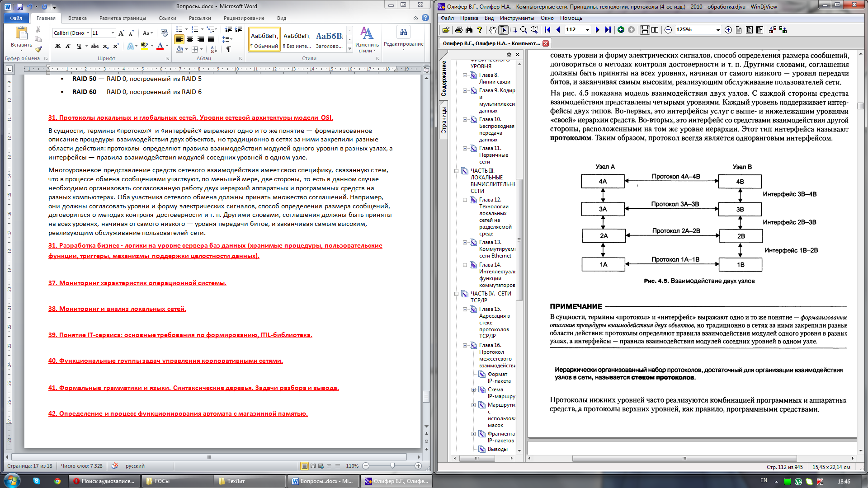Increase font size in Word
The width and height of the screenshot is (868, 488).
121,33
